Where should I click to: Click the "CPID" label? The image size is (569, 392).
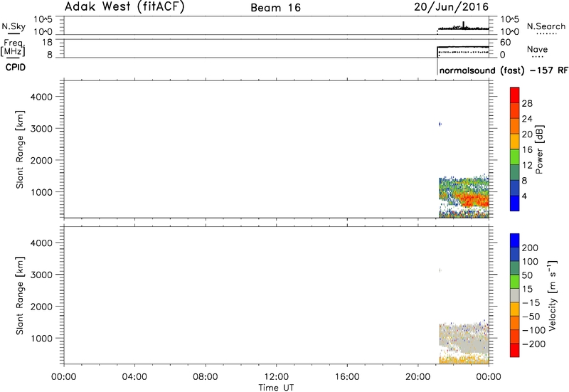click(x=15, y=68)
